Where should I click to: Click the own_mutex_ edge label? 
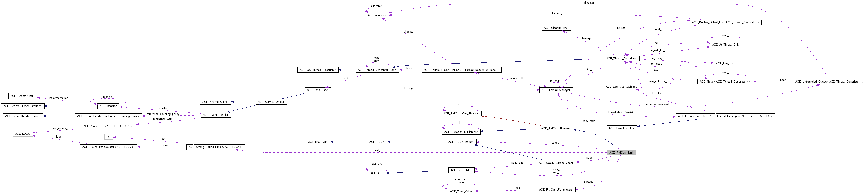point(59,129)
